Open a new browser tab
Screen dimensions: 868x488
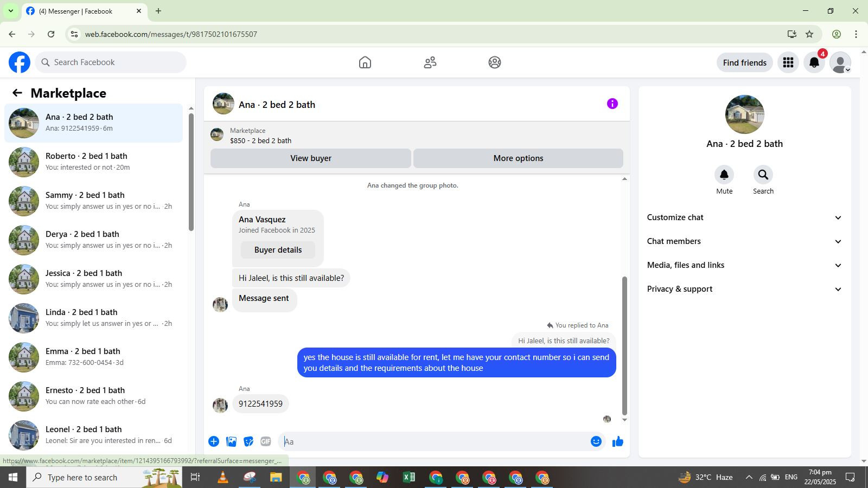(x=158, y=11)
